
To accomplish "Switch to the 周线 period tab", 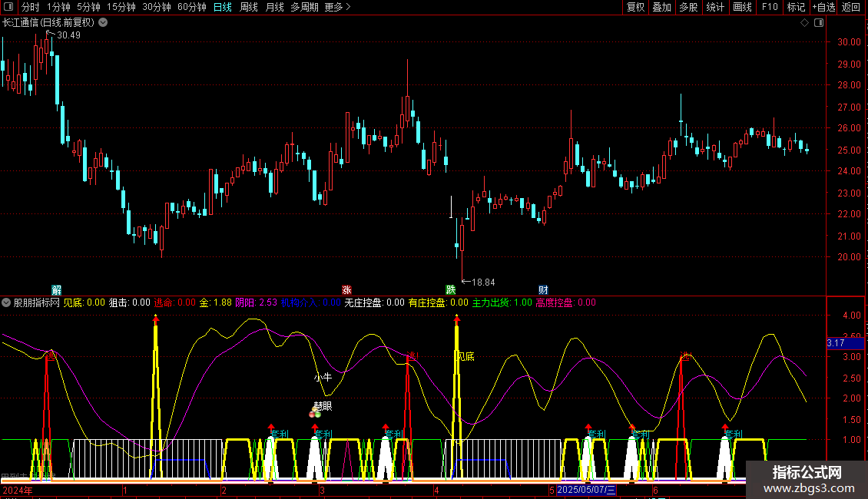I will point(249,7).
